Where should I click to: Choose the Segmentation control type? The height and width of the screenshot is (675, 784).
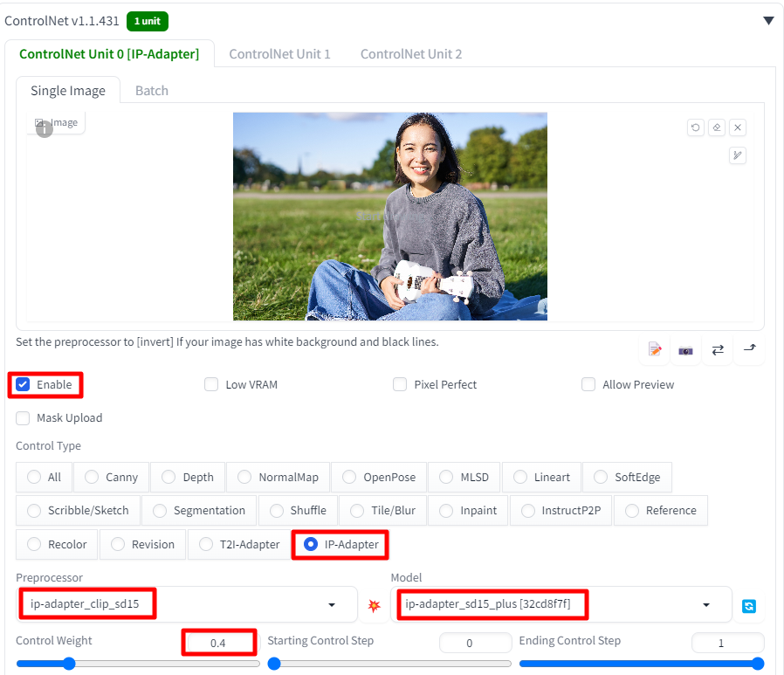coord(199,511)
